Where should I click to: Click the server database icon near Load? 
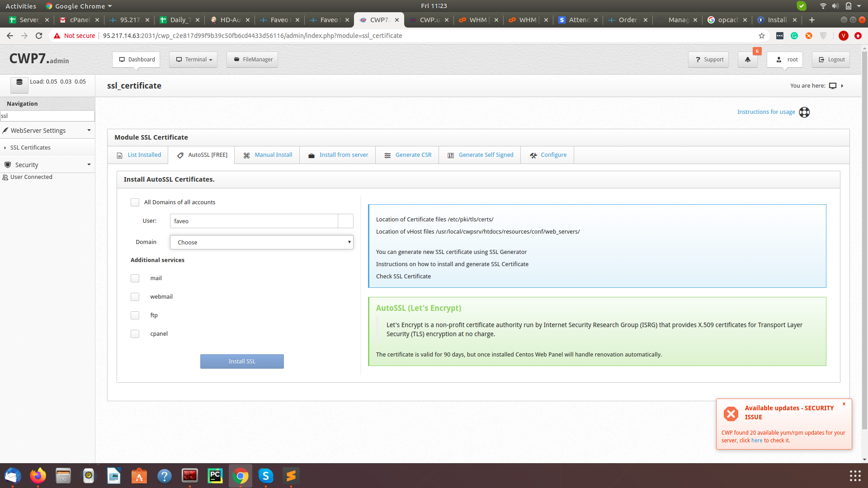click(19, 82)
